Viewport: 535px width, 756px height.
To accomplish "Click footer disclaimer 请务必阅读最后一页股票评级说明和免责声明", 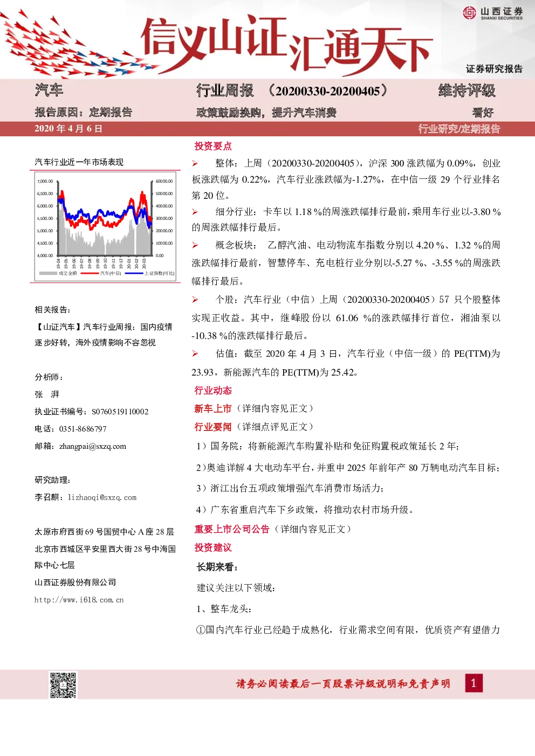I will tap(343, 684).
